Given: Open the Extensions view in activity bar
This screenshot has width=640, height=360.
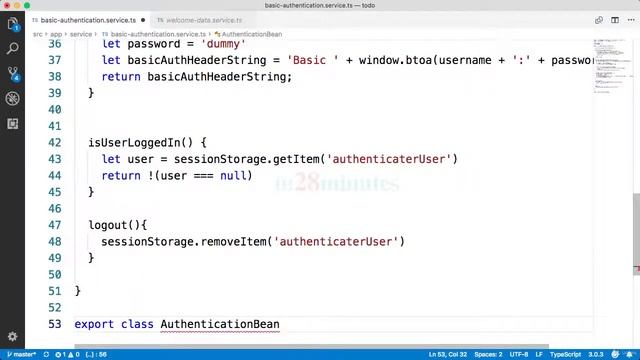Looking at the screenshot, I should tap(13, 124).
